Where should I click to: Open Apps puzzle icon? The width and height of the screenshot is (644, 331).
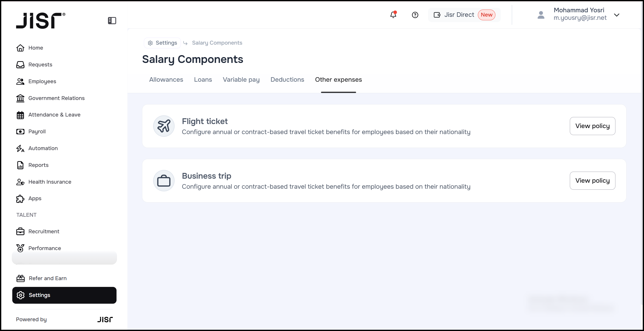20,198
